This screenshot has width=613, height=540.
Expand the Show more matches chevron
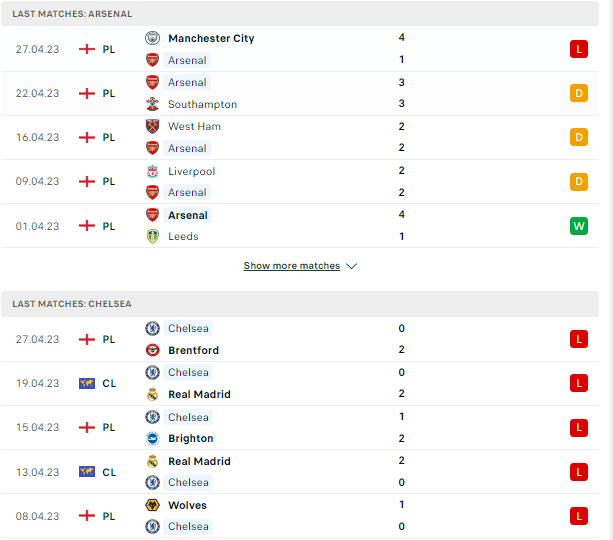[351, 266]
